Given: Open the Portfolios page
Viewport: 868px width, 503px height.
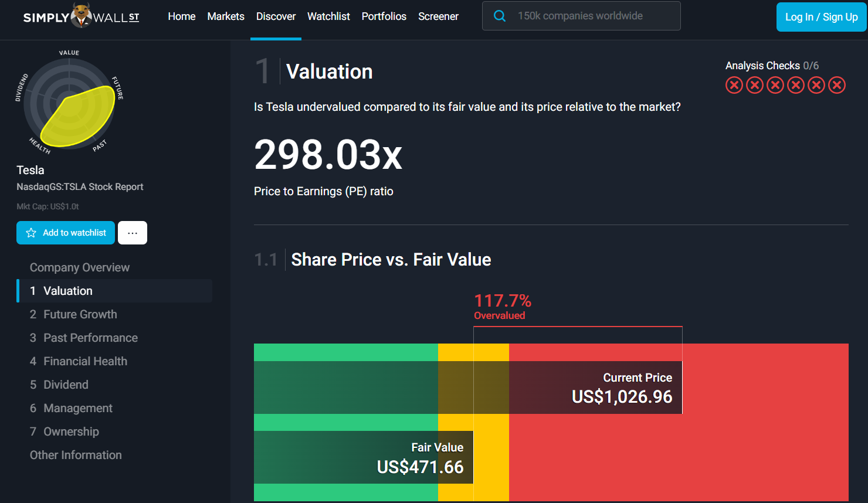Looking at the screenshot, I should pyautogui.click(x=384, y=16).
